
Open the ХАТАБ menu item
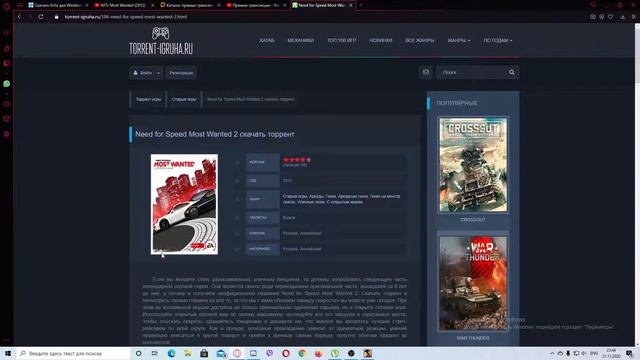coord(267,40)
